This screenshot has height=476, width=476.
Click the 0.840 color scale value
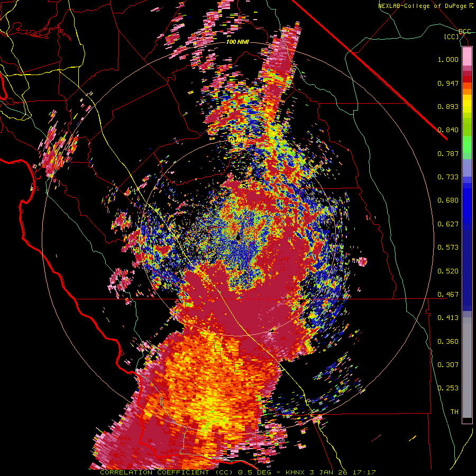[448, 130]
